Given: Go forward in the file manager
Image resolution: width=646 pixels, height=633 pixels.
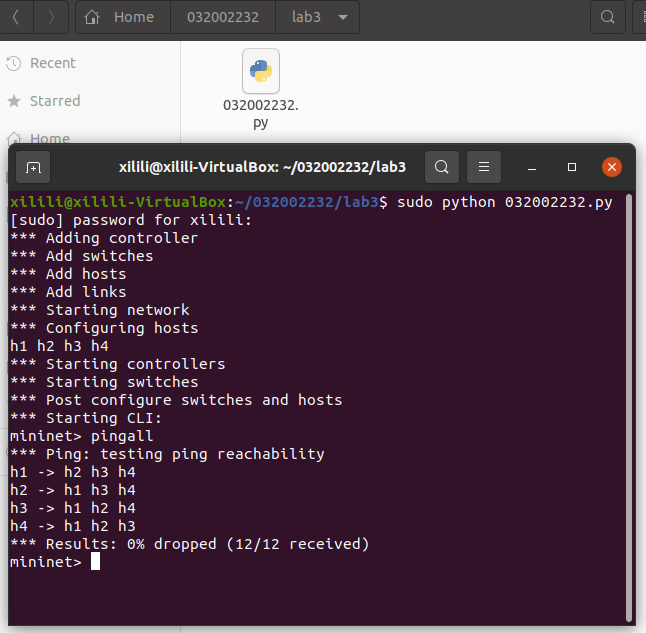Looking at the screenshot, I should click(51, 17).
